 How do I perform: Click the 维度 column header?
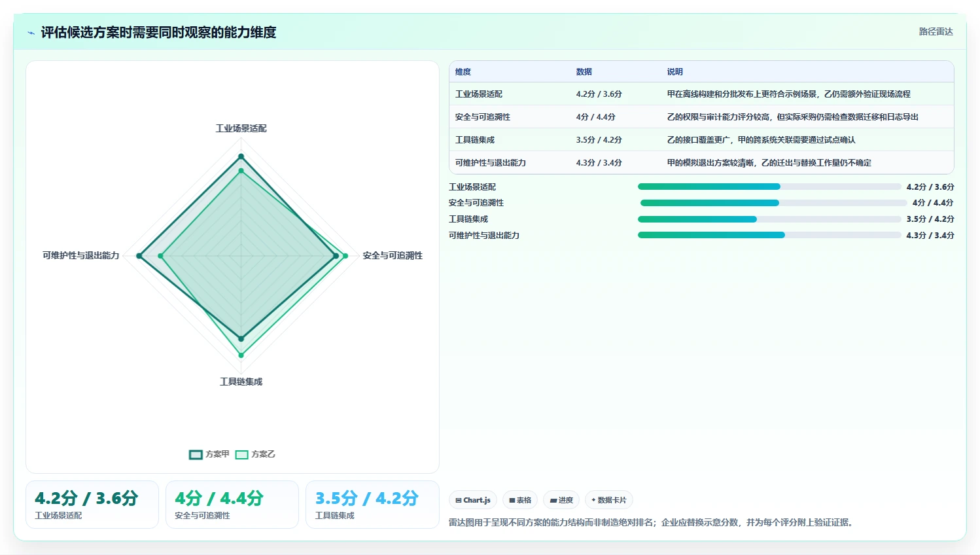[x=463, y=72]
